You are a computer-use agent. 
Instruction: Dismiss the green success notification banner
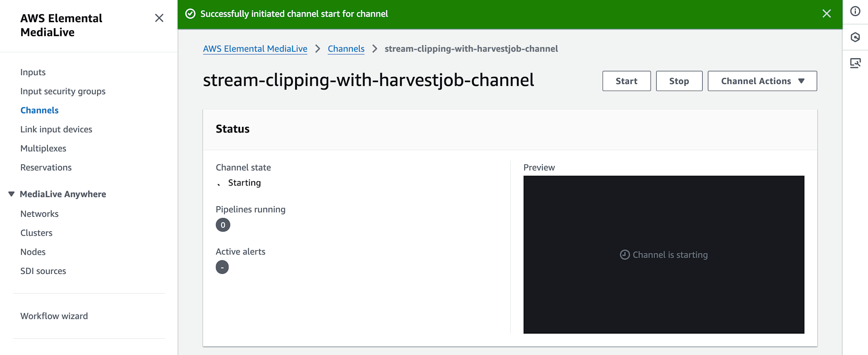pos(826,13)
